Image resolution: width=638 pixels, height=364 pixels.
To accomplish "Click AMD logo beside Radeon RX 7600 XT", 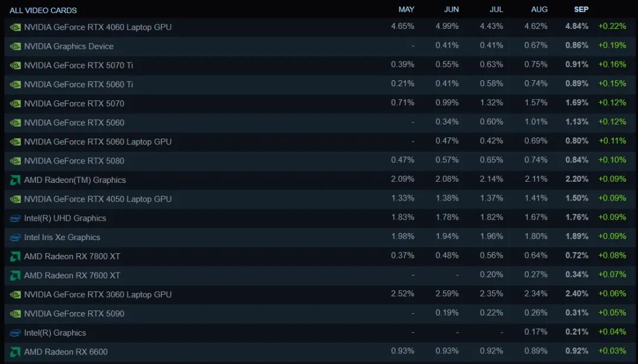I will 15,276.
